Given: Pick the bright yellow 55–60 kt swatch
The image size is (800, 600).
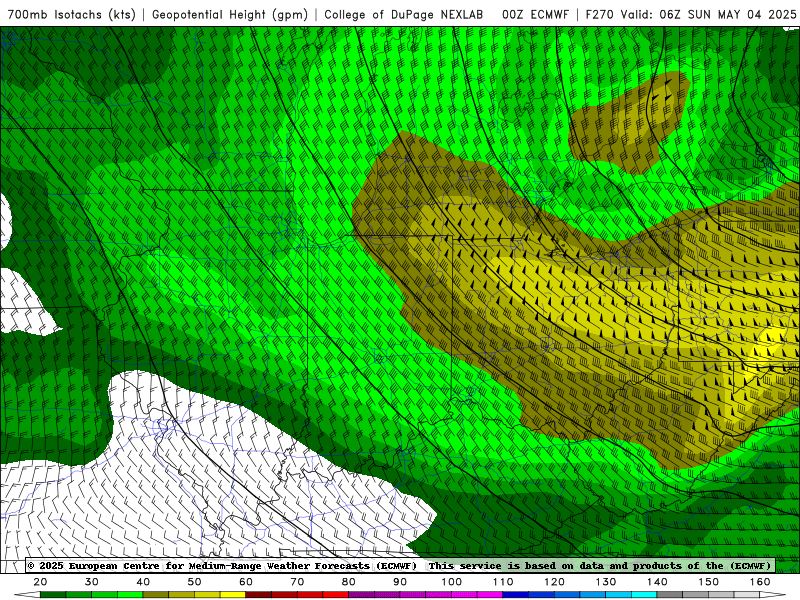Looking at the screenshot, I should point(233,595).
